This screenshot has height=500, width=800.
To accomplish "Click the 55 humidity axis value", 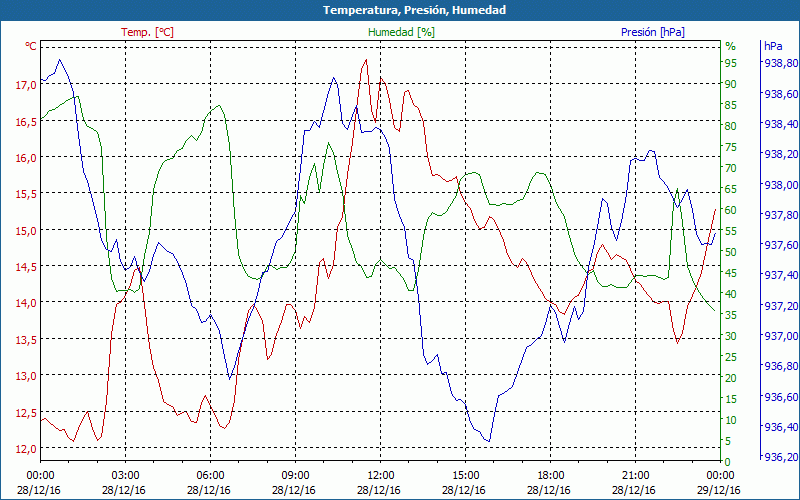I will pyautogui.click(x=731, y=231).
